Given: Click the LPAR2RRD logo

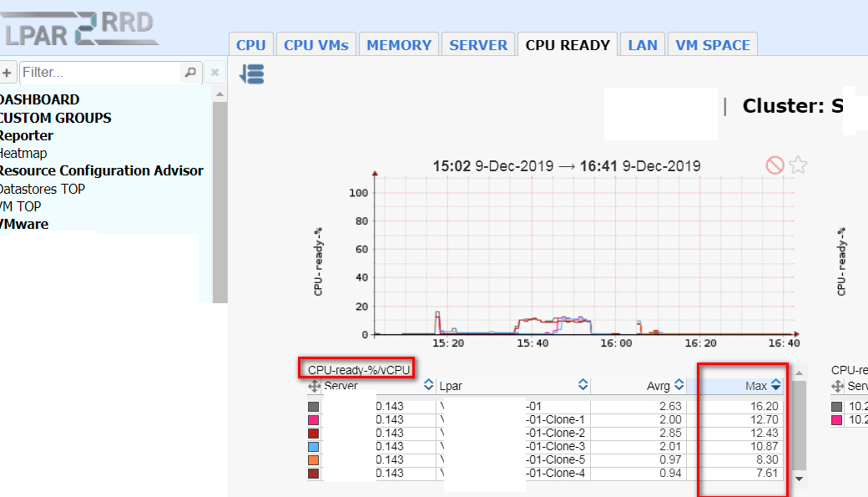Looking at the screenshot, I should click(x=79, y=25).
